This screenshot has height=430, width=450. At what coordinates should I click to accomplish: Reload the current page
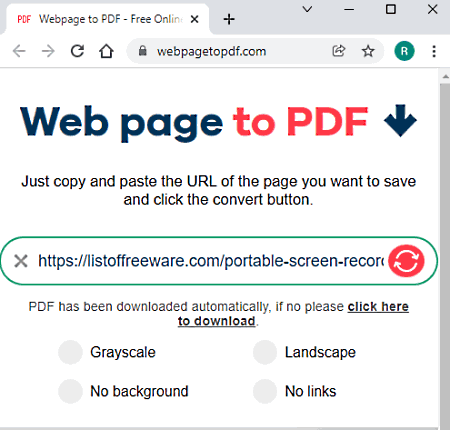point(77,51)
